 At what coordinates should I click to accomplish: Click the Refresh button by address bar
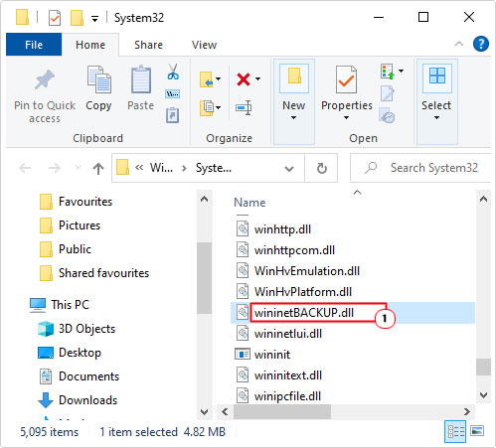click(x=321, y=168)
